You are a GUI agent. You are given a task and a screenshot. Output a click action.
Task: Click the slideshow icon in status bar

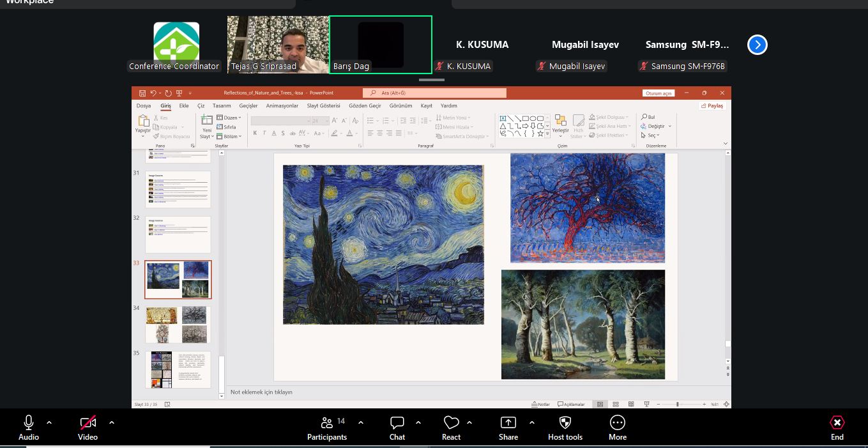click(x=646, y=404)
